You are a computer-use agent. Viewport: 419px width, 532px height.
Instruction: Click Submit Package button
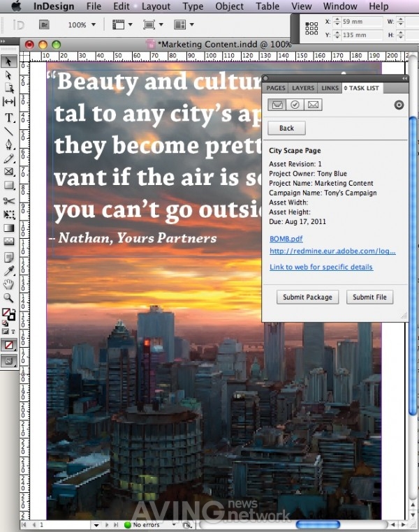coord(307,297)
